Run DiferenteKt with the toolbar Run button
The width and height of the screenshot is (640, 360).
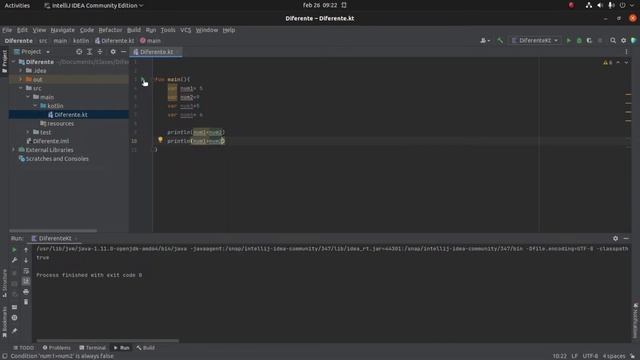pyautogui.click(x=569, y=40)
